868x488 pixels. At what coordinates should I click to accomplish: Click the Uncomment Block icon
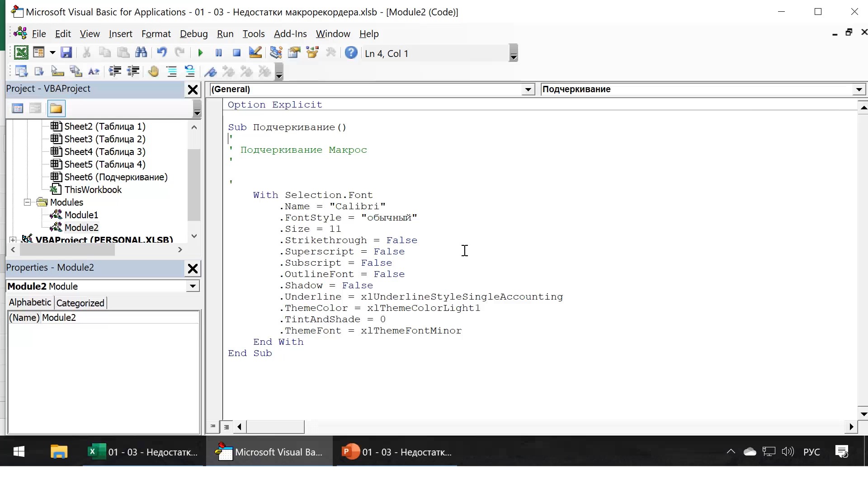pyautogui.click(x=190, y=71)
